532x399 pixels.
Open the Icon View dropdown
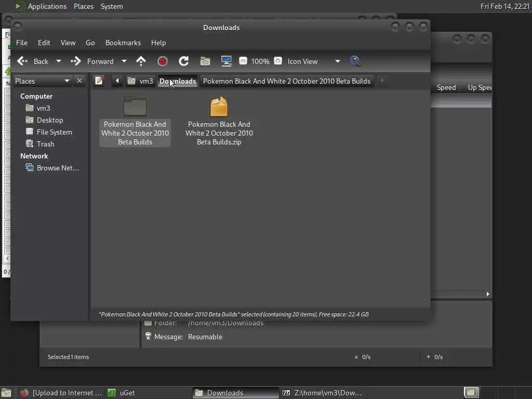pos(313,61)
